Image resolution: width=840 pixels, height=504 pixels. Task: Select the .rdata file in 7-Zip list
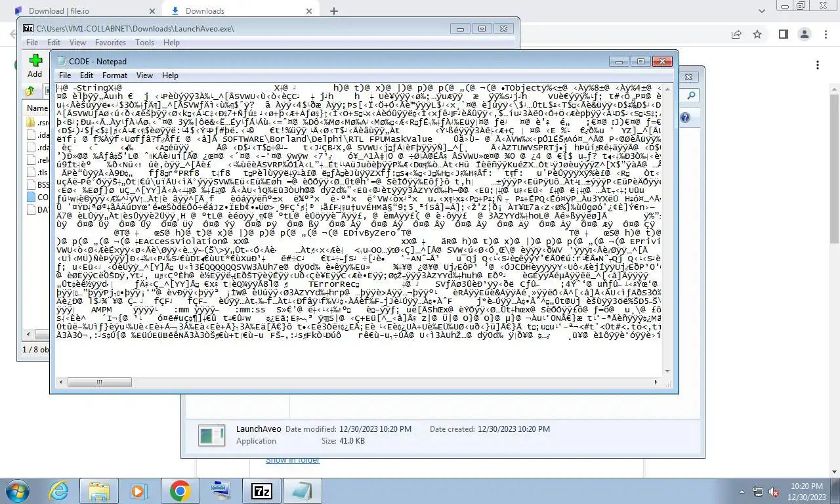38,148
